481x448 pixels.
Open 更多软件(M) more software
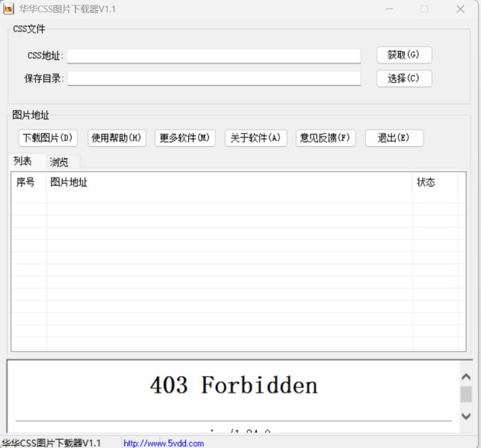pyautogui.click(x=185, y=138)
